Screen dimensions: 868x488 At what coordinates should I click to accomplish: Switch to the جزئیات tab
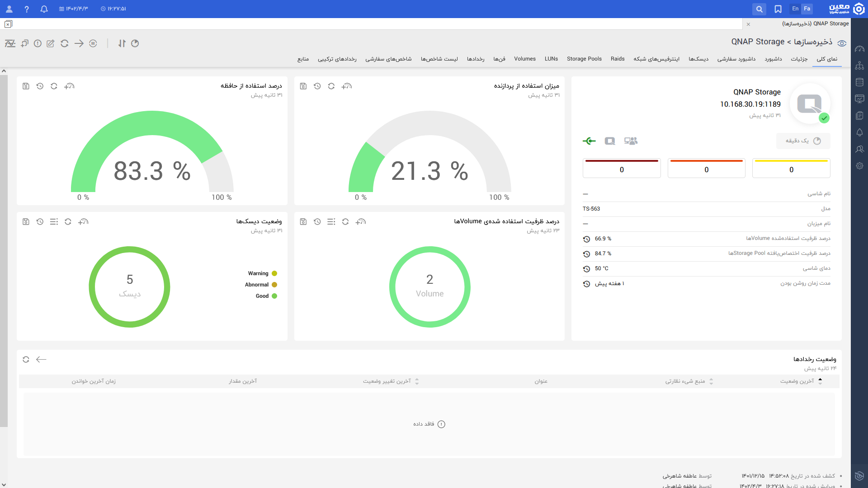pos(799,59)
